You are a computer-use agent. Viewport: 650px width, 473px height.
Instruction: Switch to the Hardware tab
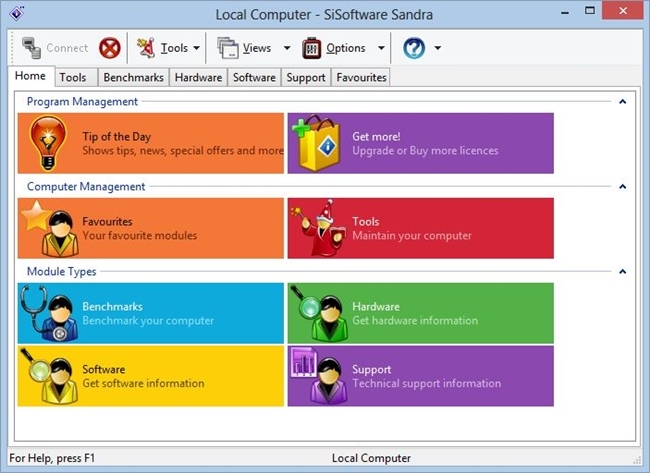(x=198, y=78)
